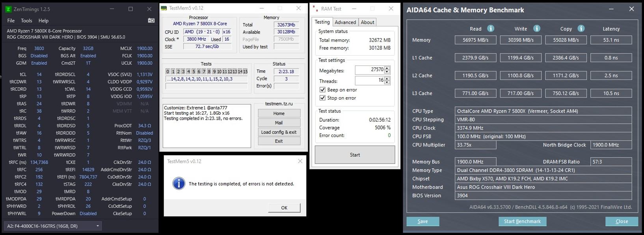Click the TestMem5 test sequence field
Viewport: 644px width, 235px height.
click(207, 79)
